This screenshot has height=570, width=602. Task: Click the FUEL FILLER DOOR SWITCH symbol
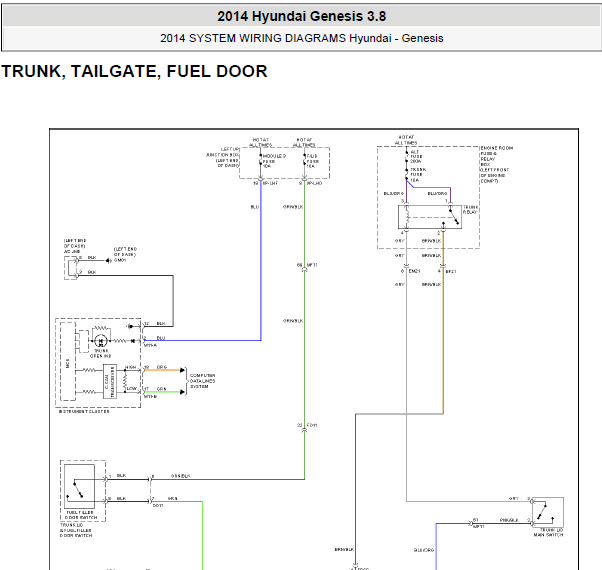pos(79,486)
